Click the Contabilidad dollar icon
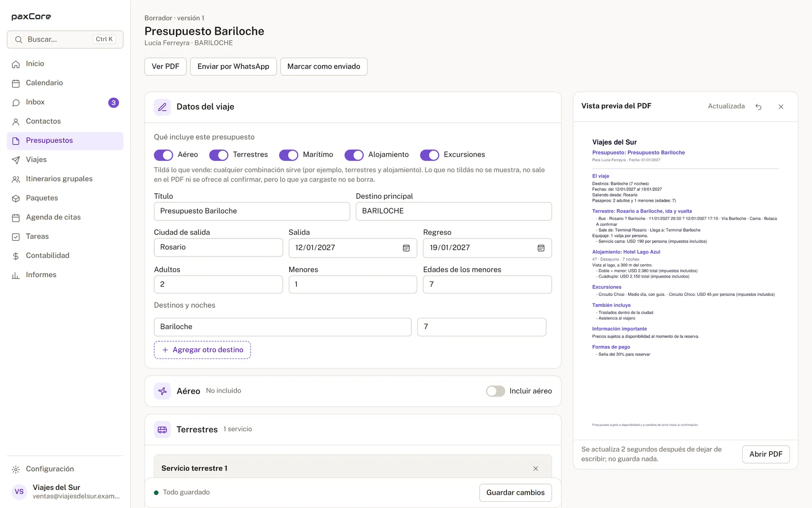812x508 pixels. click(x=16, y=256)
